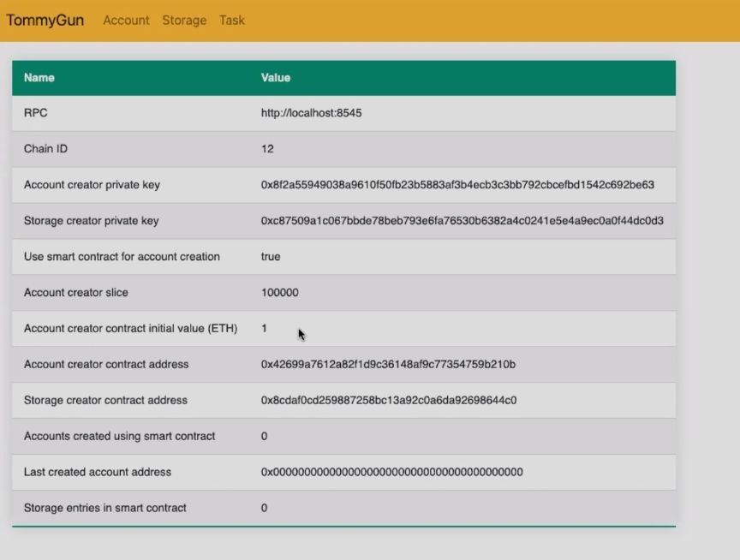Image resolution: width=740 pixels, height=560 pixels.
Task: Click the TommyGun brand link
Action: click(x=45, y=21)
